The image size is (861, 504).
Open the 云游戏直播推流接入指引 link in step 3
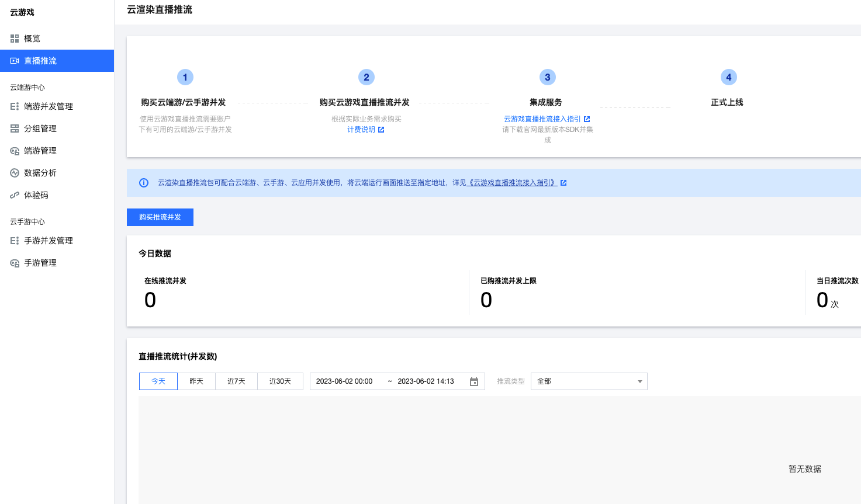(542, 119)
